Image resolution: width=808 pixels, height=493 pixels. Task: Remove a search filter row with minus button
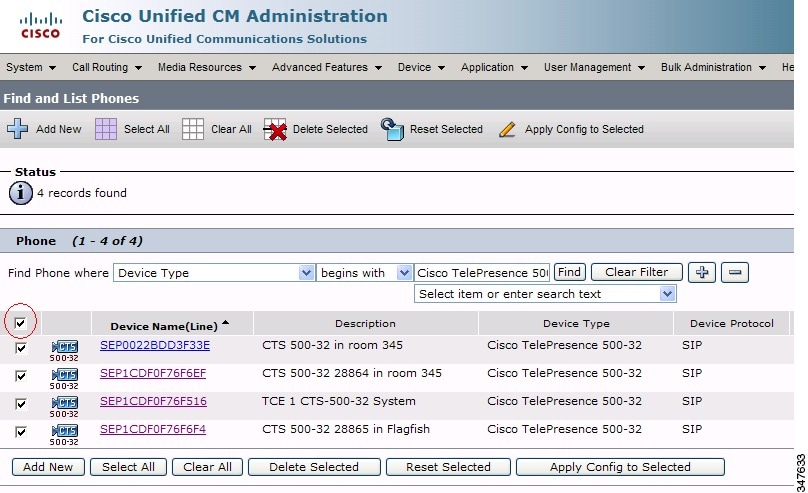click(735, 273)
